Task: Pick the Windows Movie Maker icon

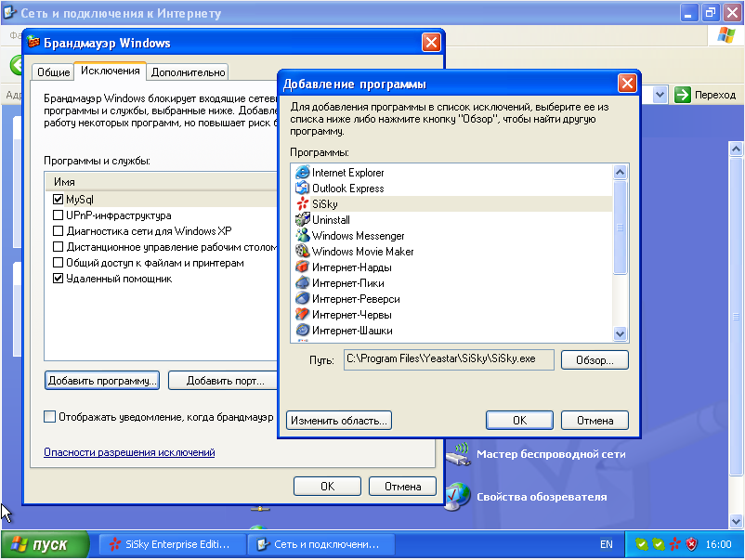Action: [x=302, y=252]
